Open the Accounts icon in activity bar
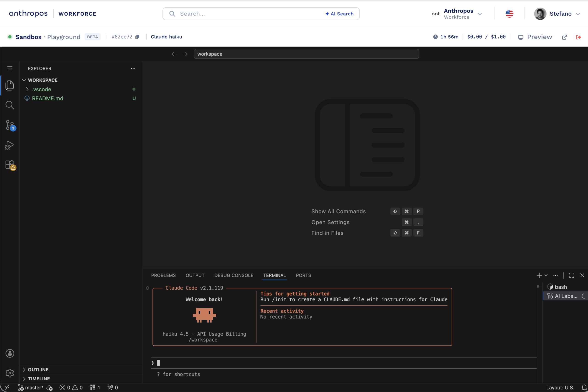 (x=10, y=353)
